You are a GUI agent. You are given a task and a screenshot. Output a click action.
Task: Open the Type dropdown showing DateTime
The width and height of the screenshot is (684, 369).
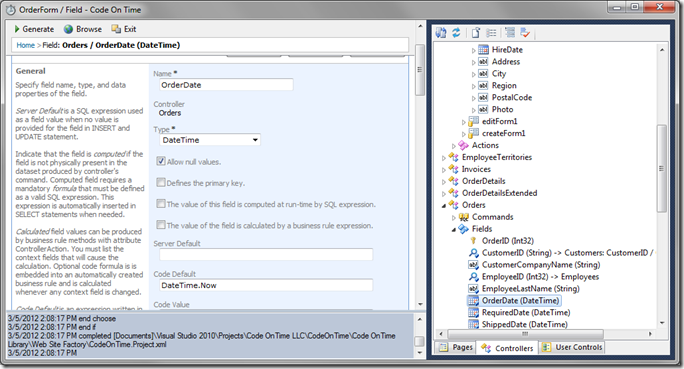point(210,140)
